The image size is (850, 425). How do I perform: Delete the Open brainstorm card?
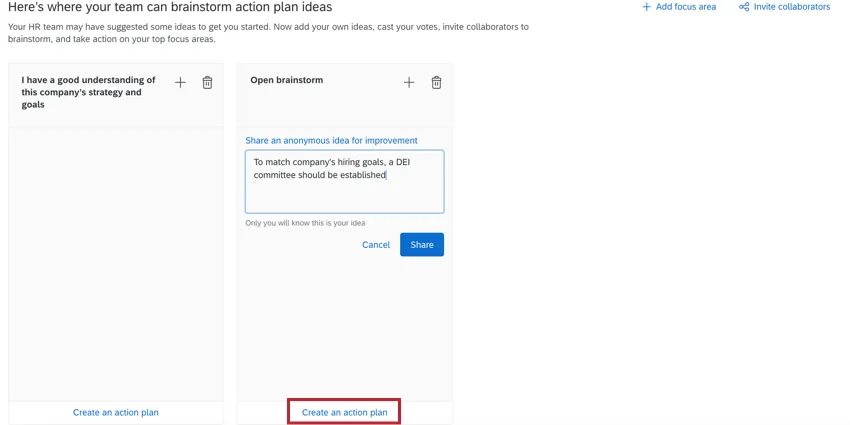(x=436, y=83)
